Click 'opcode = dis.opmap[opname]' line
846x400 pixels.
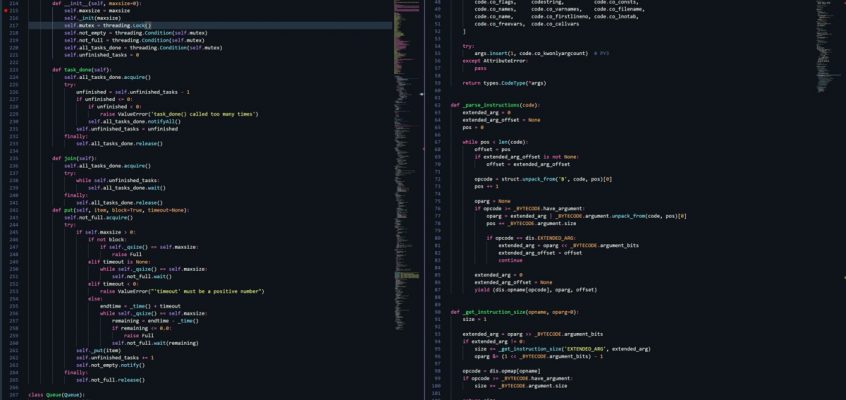coord(501,371)
